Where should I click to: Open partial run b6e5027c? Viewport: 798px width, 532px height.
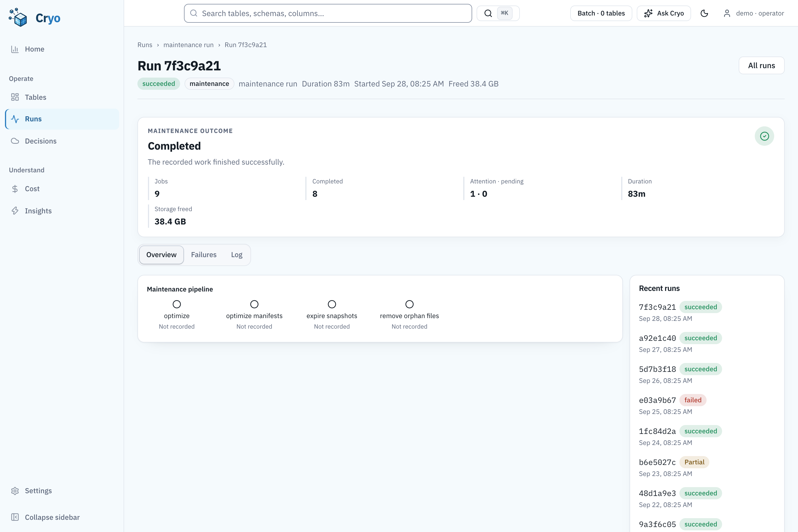[657, 462]
